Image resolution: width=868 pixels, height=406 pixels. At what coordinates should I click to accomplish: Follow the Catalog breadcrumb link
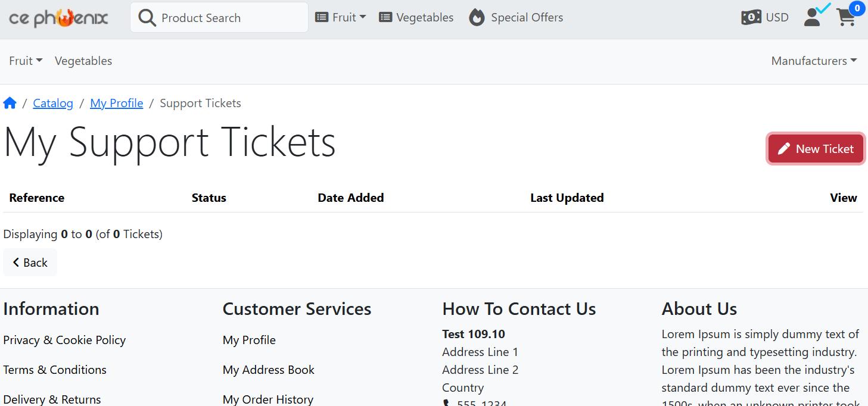point(53,103)
